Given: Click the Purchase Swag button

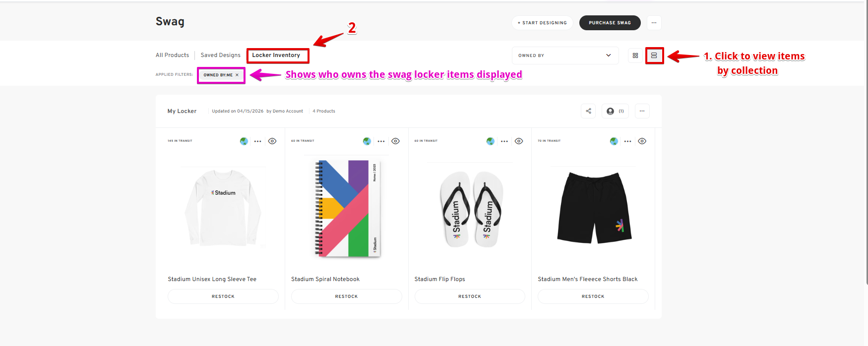Looking at the screenshot, I should [610, 23].
